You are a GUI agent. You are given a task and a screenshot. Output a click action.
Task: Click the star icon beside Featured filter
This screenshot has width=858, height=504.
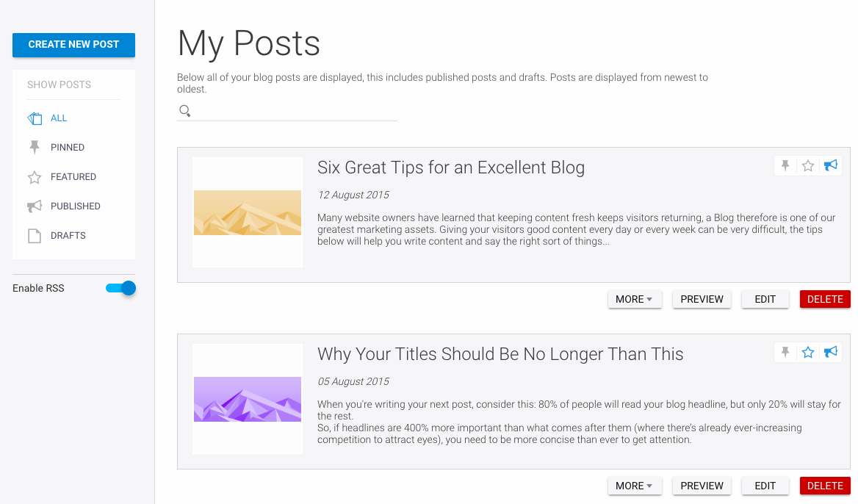pyautogui.click(x=35, y=177)
